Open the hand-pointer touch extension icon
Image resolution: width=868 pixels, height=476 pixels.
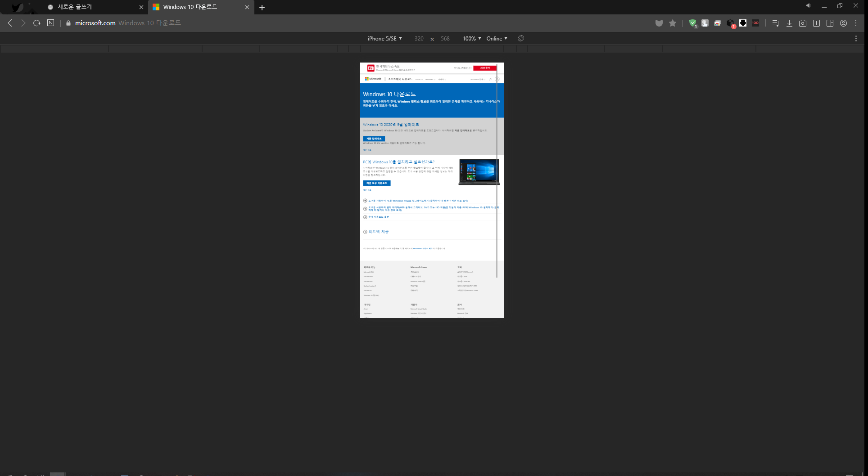click(705, 23)
